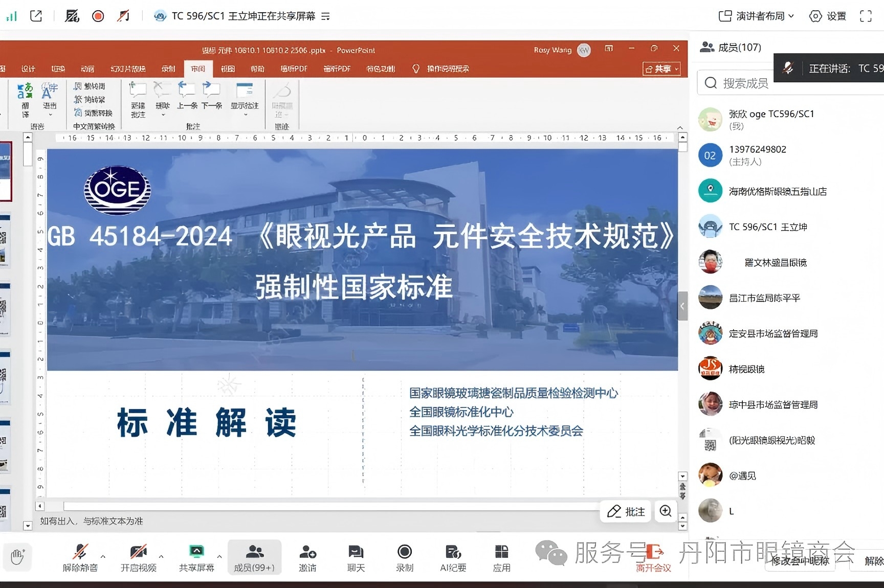The height and width of the screenshot is (588, 884).
Task: Click the signal strength indicator bars
Action: pyautogui.click(x=11, y=16)
